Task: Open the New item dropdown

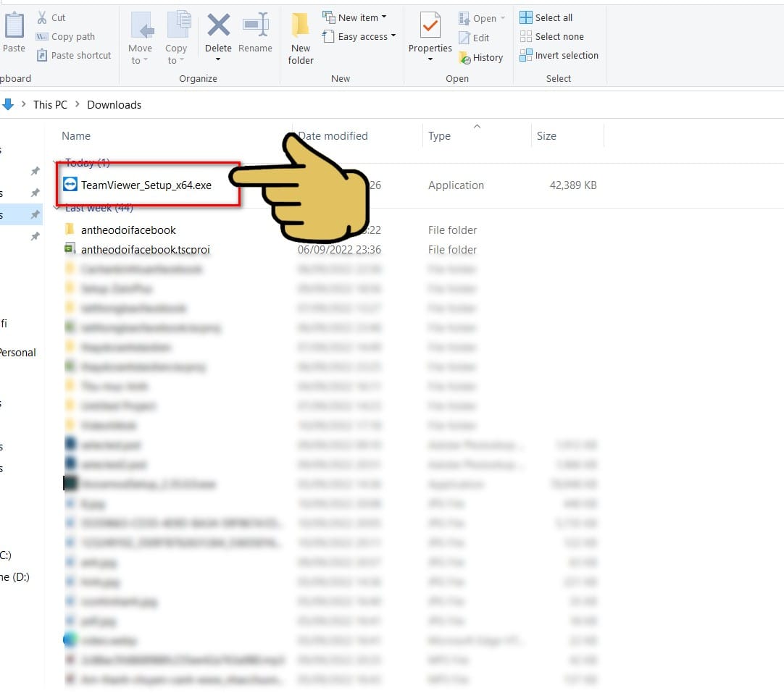Action: [x=354, y=17]
